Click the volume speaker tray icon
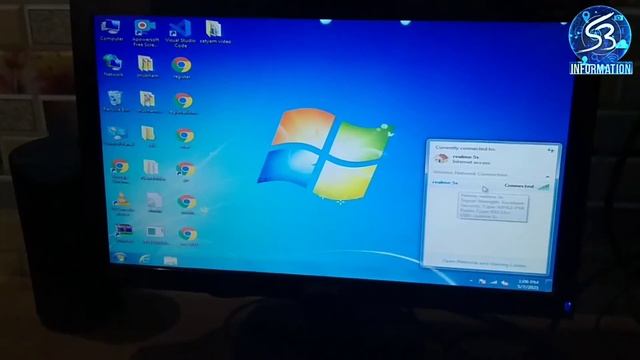This screenshot has width=640, height=360. [505, 283]
